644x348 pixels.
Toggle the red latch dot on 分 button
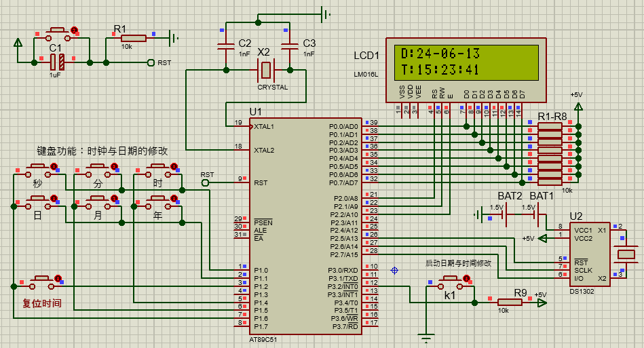pyautogui.click(x=114, y=166)
